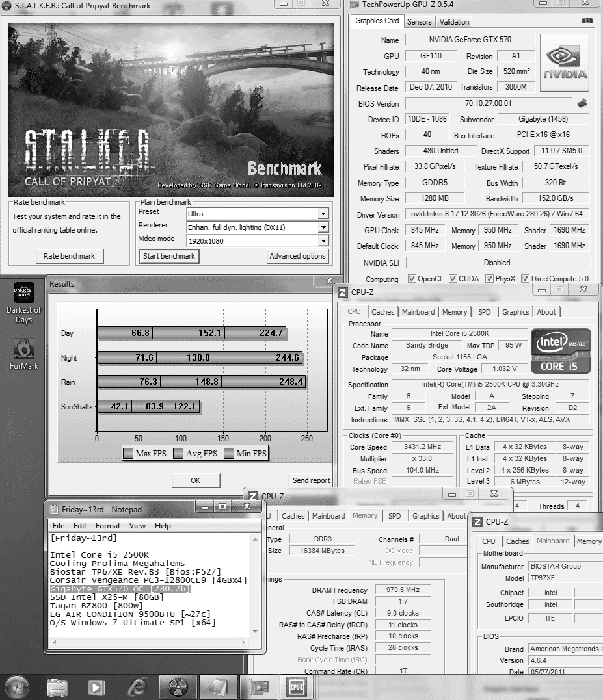
Task: Click the Day 224.7 max FPS bar
Action: point(256,333)
